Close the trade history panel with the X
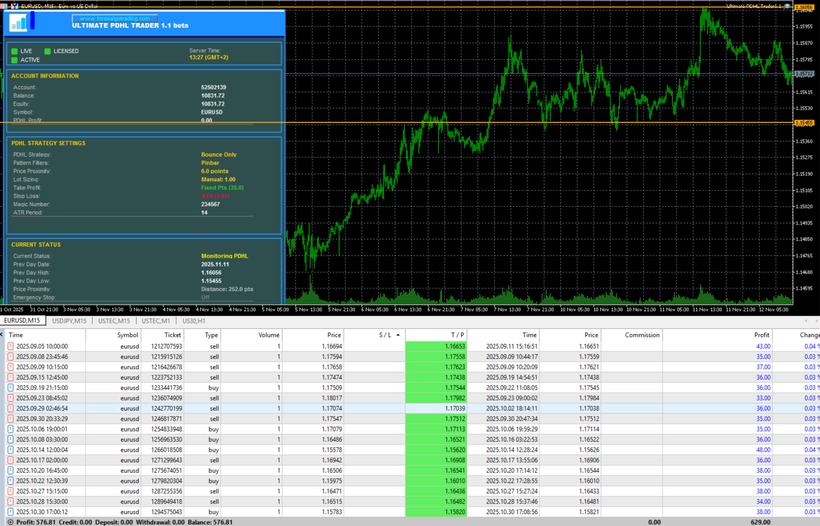Screen dimensions: 820x526 [x=2, y=335]
